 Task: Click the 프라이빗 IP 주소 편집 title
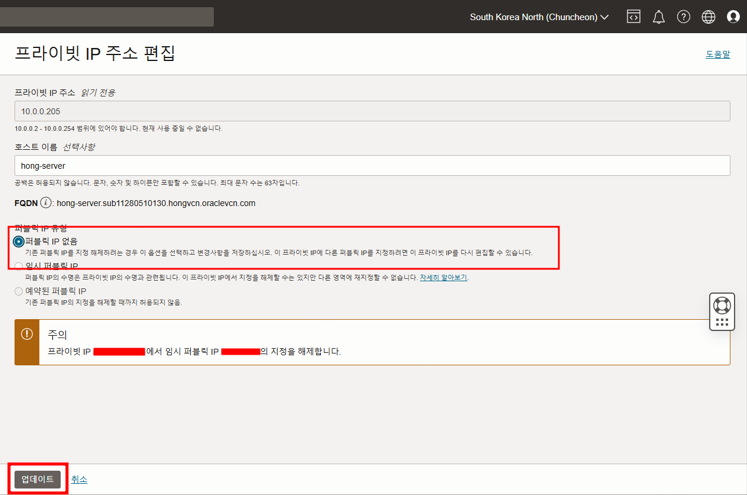95,53
